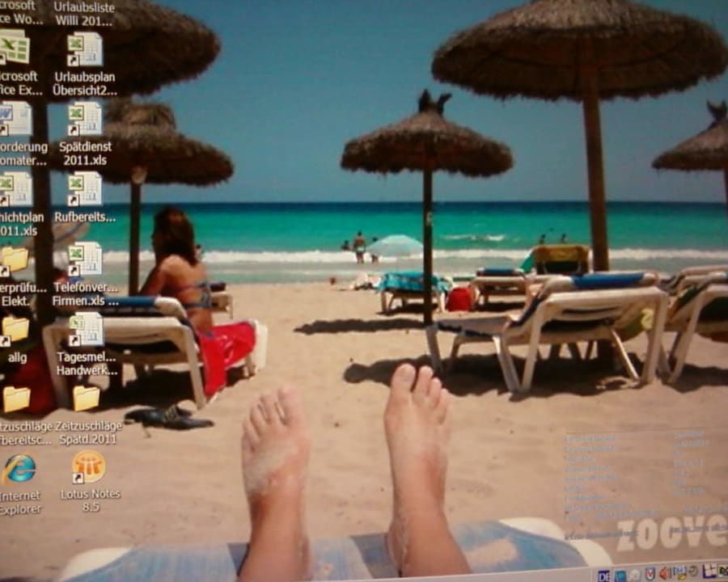
Task: Open the Spätdienst 2011.xls file
Action: click(x=84, y=120)
